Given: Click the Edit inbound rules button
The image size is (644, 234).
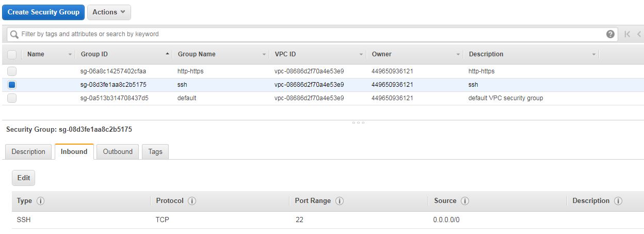Looking at the screenshot, I should click(x=24, y=178).
